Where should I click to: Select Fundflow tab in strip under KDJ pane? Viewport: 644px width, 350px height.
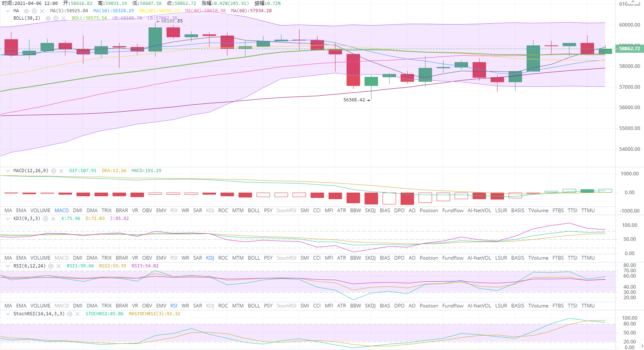(453, 258)
